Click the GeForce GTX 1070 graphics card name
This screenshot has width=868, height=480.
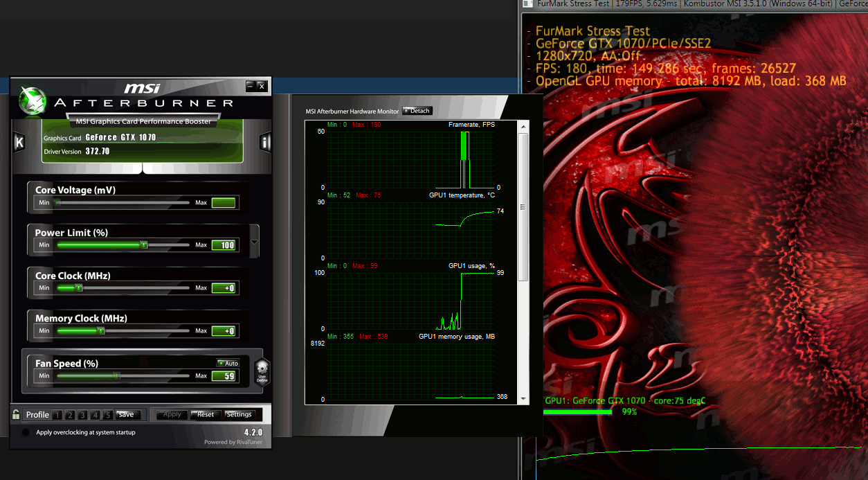coord(120,137)
